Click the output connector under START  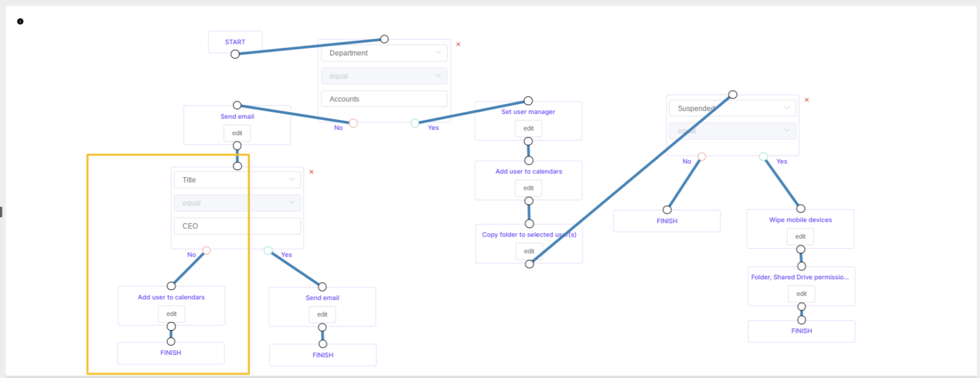(235, 55)
